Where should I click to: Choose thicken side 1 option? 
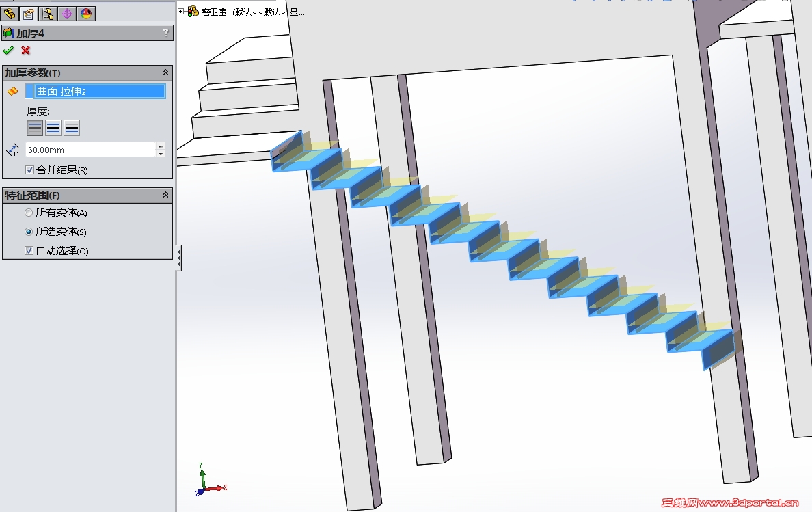(x=35, y=127)
